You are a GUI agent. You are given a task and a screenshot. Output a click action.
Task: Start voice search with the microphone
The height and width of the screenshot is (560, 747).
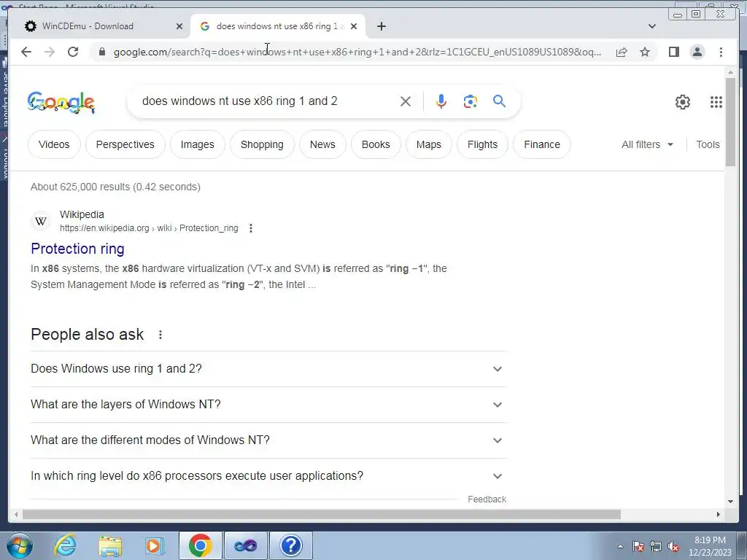coord(441,101)
